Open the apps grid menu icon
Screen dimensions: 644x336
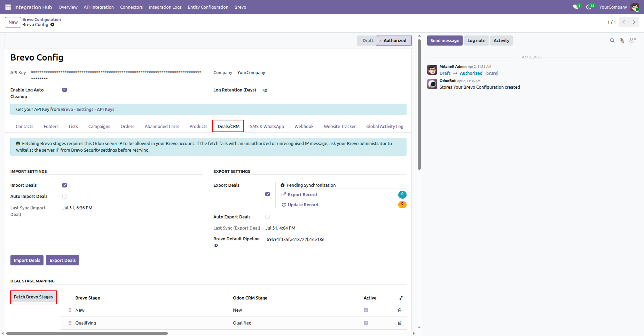8,7
